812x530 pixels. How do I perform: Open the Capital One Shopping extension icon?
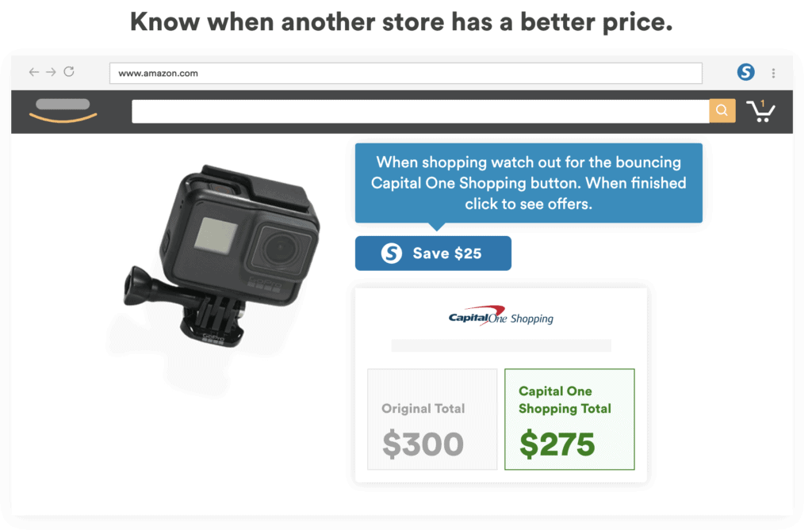coord(745,72)
